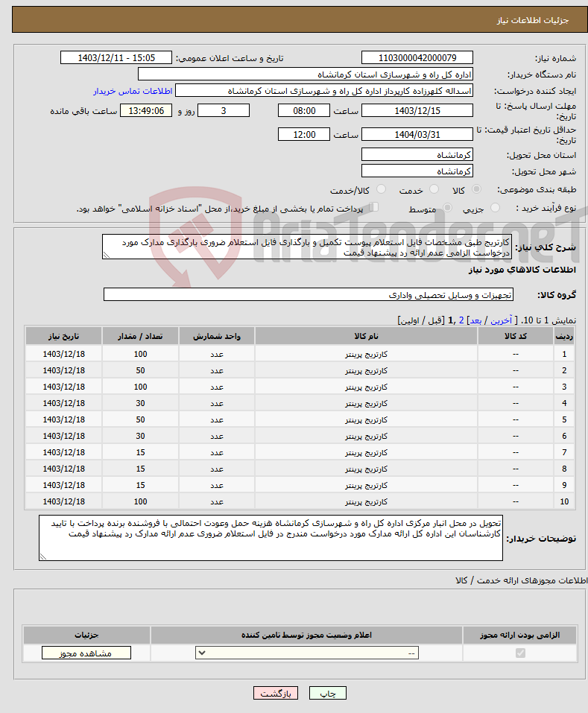Click quantity 15 in row 7
The image size is (588, 713).
(x=140, y=452)
